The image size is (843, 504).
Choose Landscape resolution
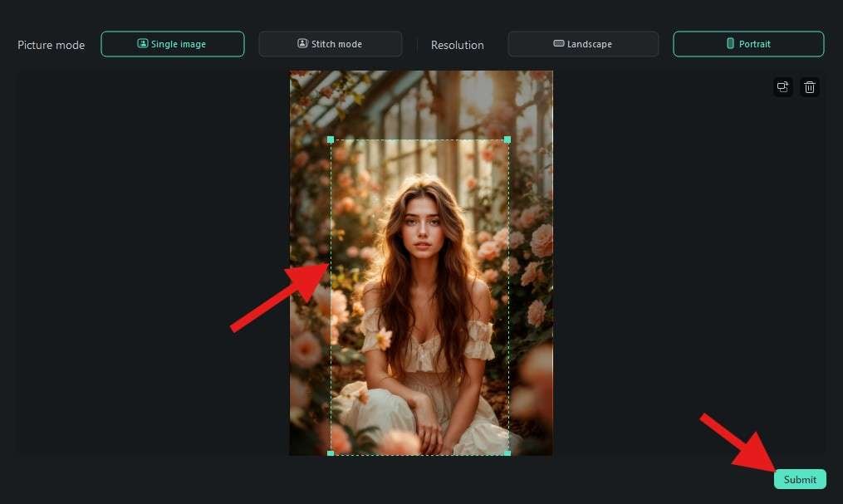583,44
